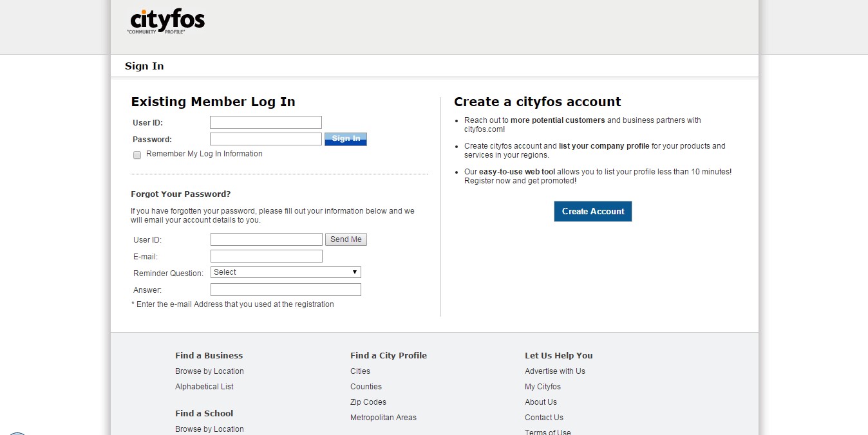Open the Cities link
Screen dimensions: 868x435
(x=360, y=371)
